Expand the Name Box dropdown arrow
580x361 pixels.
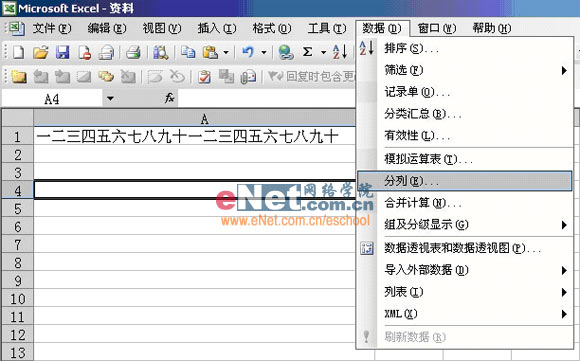110,99
